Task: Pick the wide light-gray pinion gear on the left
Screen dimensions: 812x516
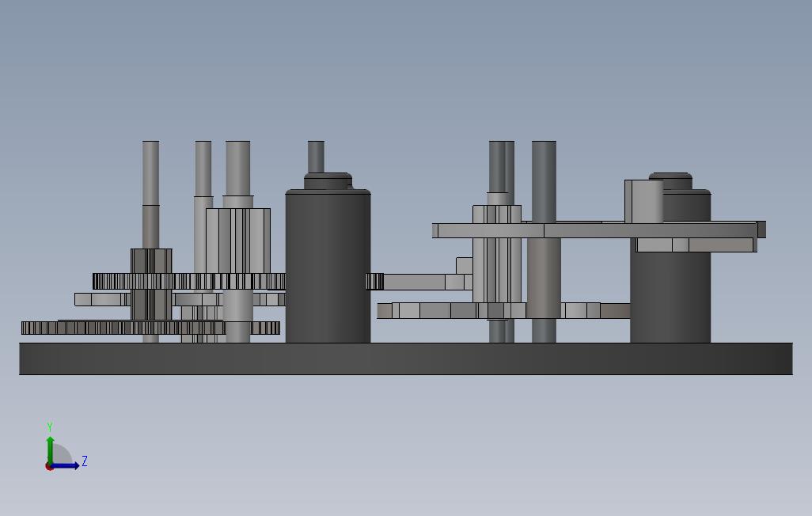Action: pyautogui.click(x=238, y=241)
